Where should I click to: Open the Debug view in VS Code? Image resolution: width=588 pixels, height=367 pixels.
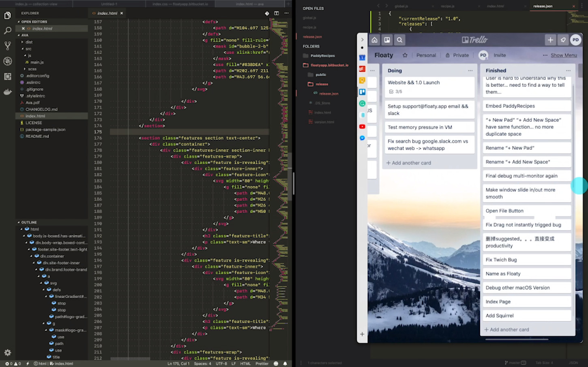click(x=7, y=61)
